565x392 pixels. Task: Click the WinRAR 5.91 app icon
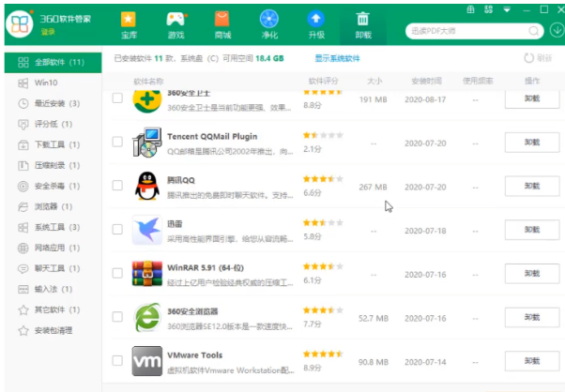146,273
